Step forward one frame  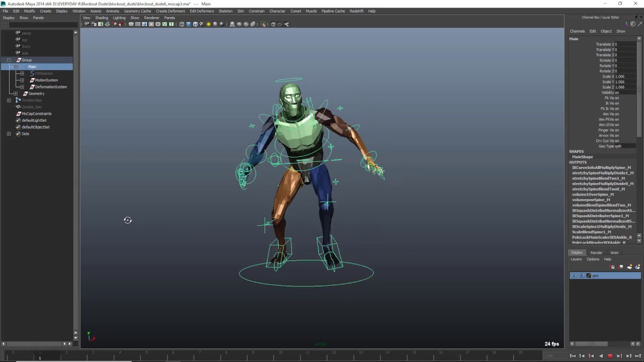click(628, 356)
